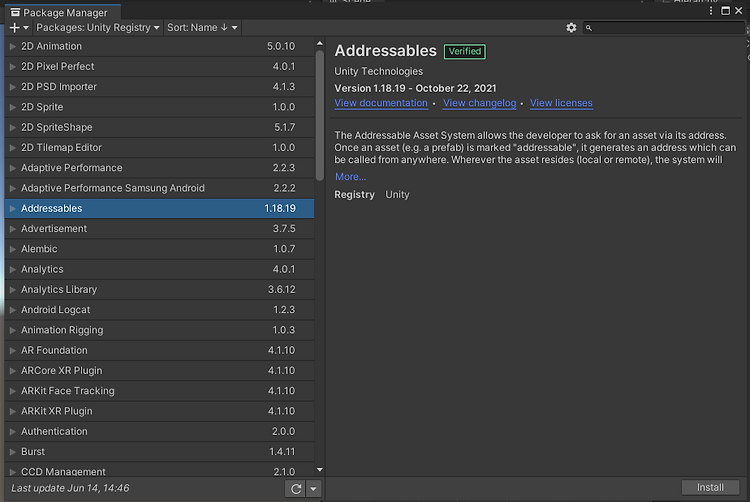The image size is (750, 502).
Task: Expand the 2D Animation package arrow
Action: (13, 46)
